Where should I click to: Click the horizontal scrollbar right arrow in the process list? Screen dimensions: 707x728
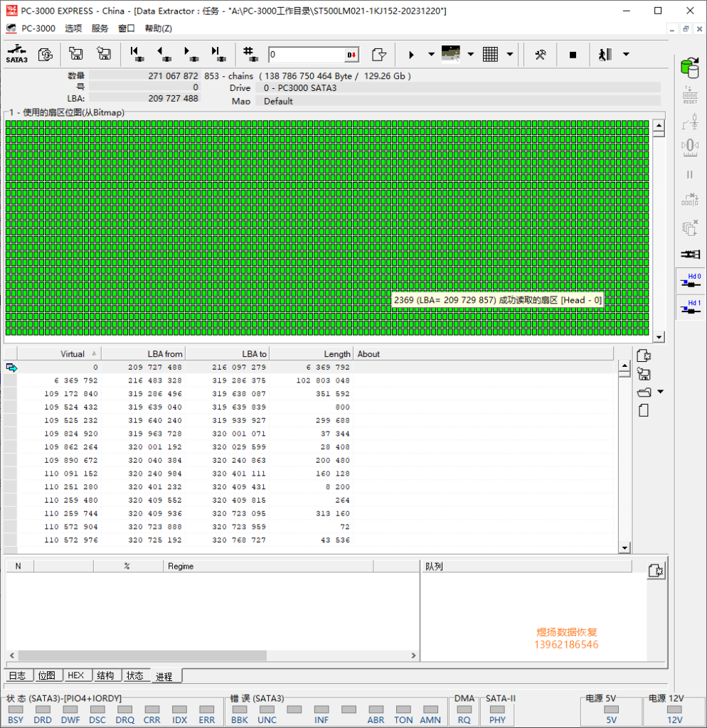(x=413, y=655)
